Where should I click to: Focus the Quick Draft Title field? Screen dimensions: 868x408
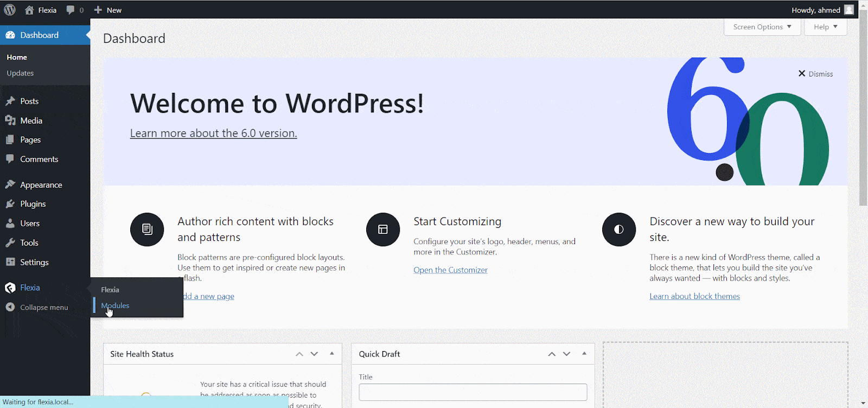[473, 392]
